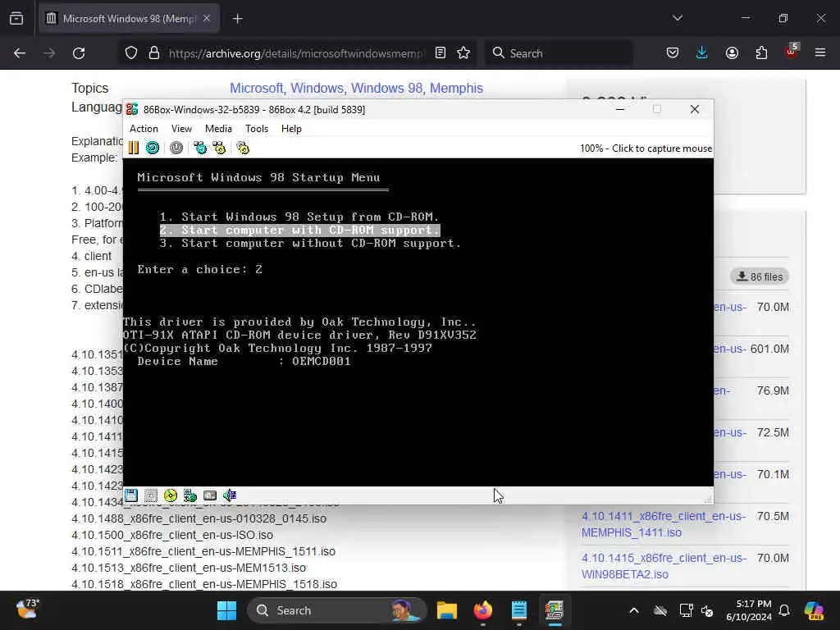Open Firefox extensions puzzle icon

761,53
